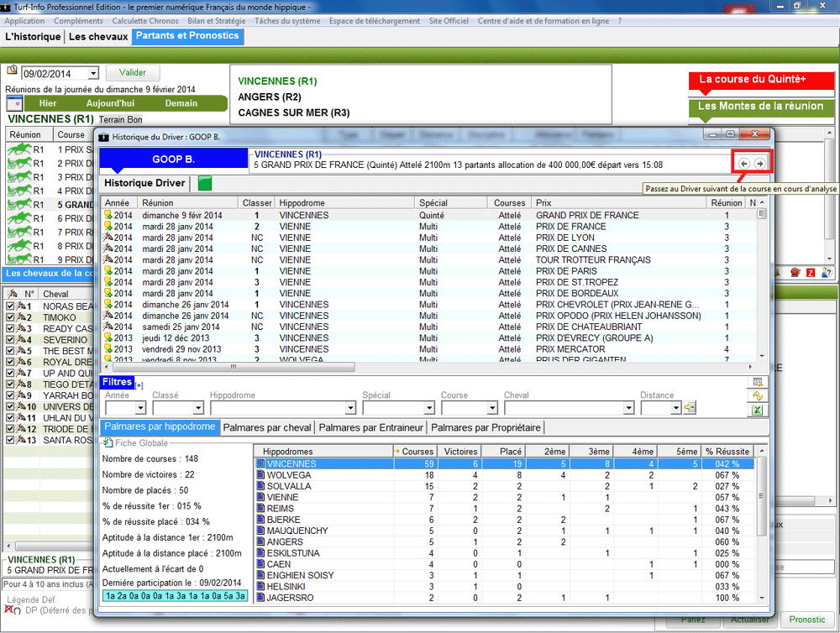Image resolution: width=840 pixels, height=633 pixels.
Task: Click the calendar icon left of Hier
Action: point(14,103)
